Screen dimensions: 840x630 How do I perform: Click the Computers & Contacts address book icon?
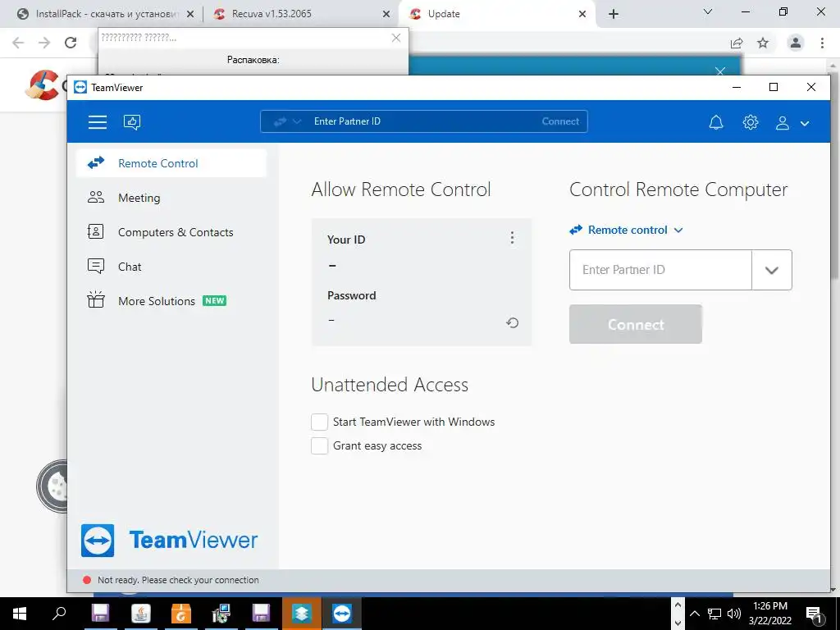95,231
